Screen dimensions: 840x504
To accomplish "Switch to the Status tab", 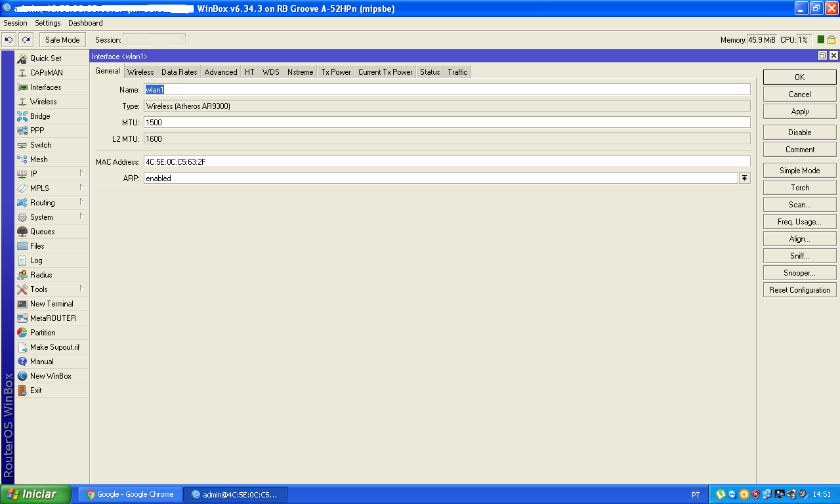I will click(430, 72).
